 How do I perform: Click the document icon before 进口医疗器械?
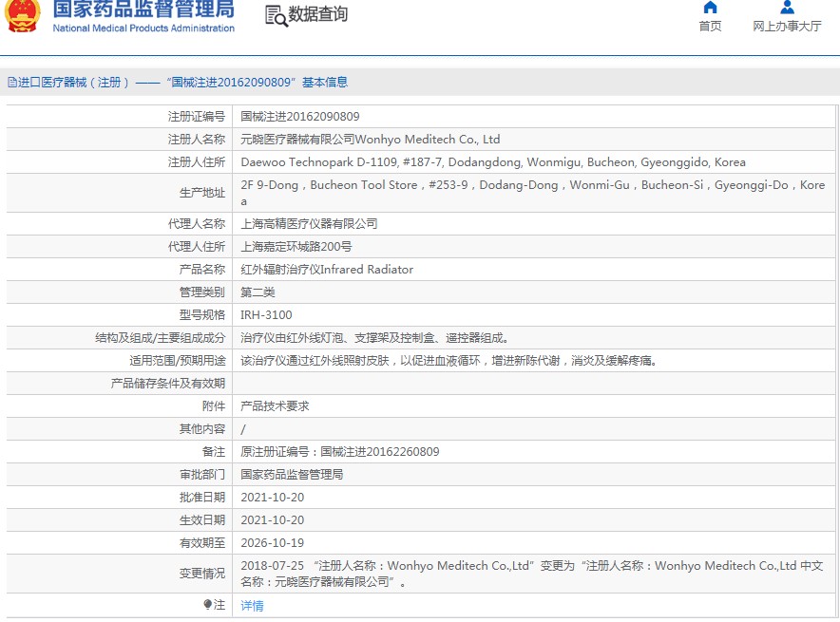point(11,83)
